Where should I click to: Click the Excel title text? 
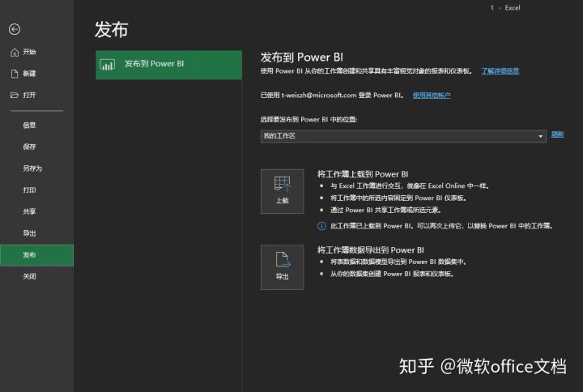513,7
